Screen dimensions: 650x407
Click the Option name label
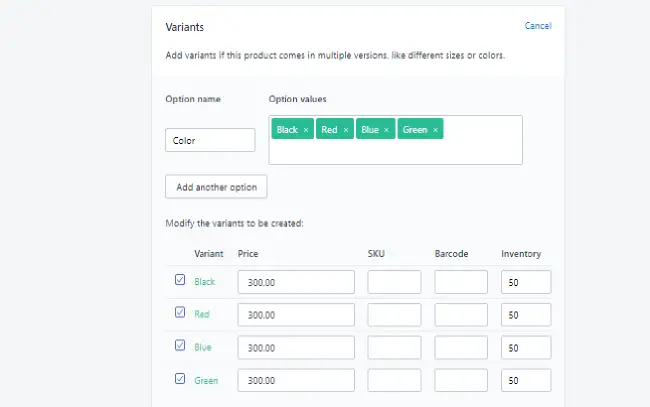193,99
